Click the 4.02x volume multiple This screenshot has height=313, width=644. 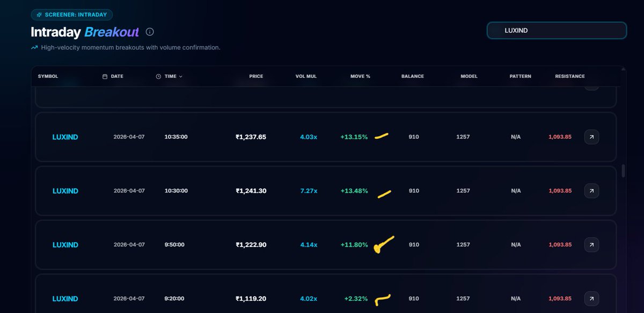309,299
